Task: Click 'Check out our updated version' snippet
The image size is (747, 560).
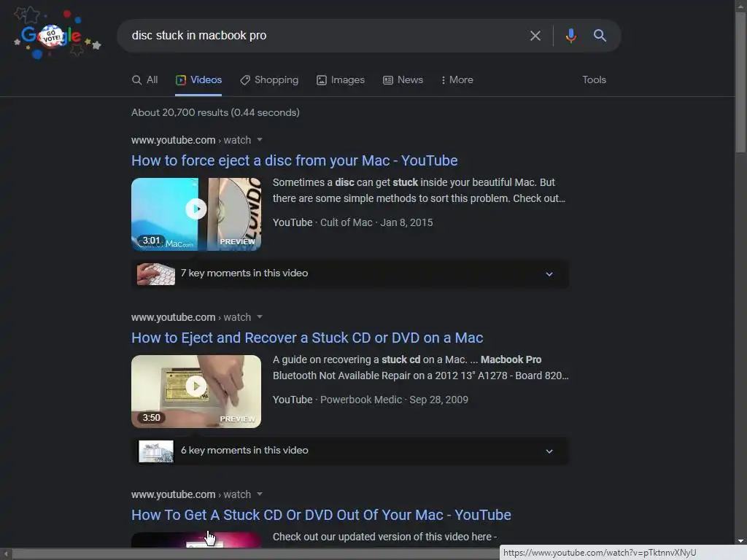Action: [385, 537]
